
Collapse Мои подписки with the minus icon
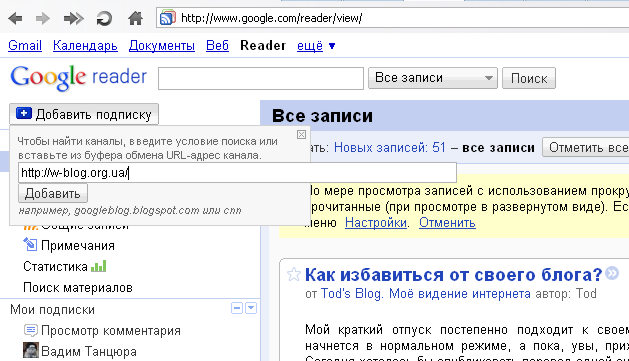tap(237, 308)
